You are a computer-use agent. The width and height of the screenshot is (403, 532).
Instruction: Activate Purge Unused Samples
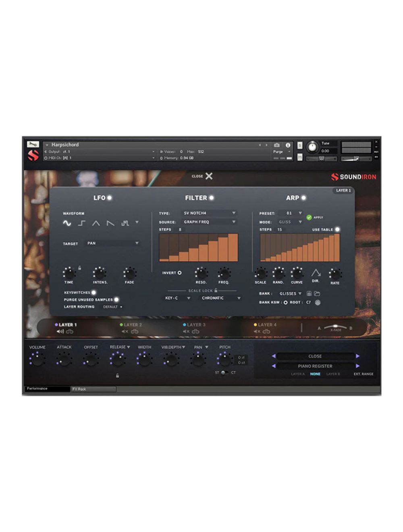117,299
